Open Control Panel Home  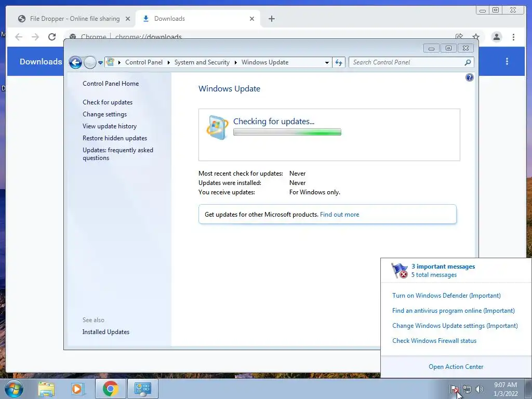click(111, 84)
